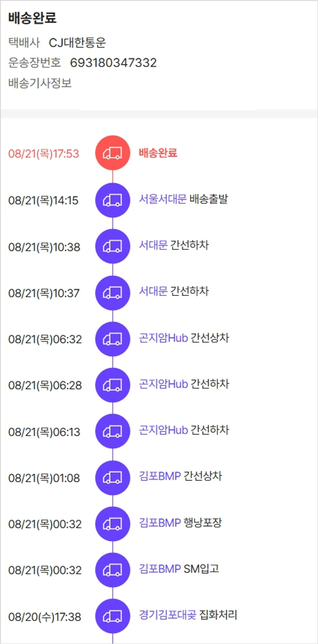Click truck icon for 김포BMP 간선상차
Viewport: 318px width, 644px height.
(113, 478)
